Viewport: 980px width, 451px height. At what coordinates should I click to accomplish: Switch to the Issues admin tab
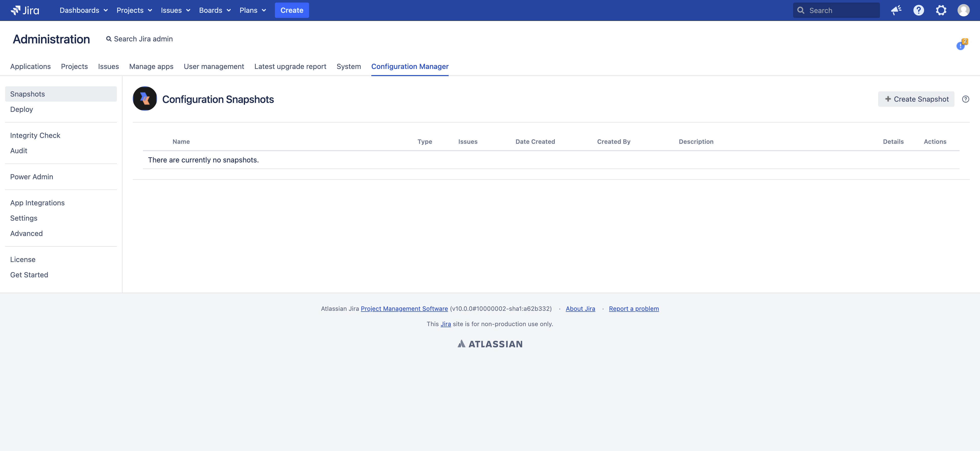coord(108,67)
